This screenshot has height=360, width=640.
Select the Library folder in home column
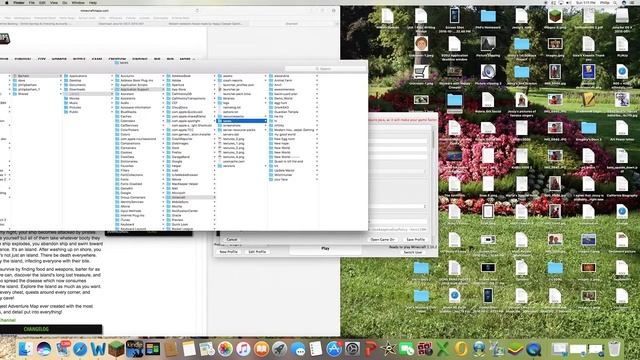87,94
